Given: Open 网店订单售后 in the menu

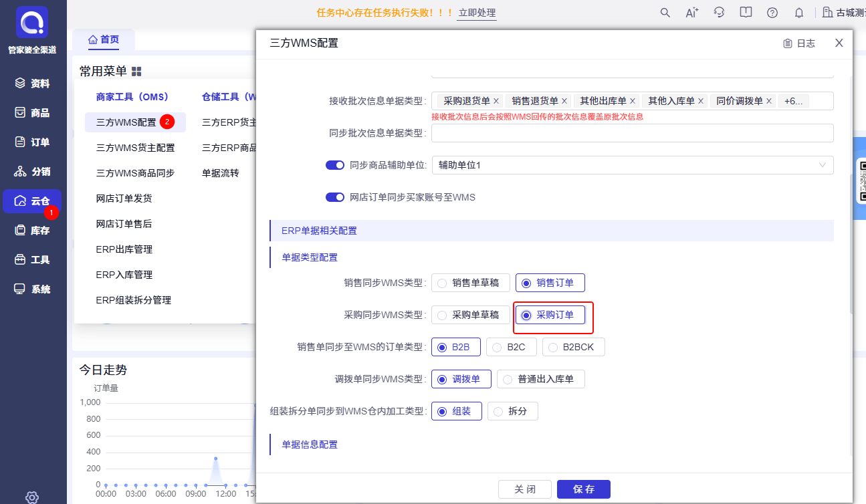Looking at the screenshot, I should pyautogui.click(x=124, y=224).
